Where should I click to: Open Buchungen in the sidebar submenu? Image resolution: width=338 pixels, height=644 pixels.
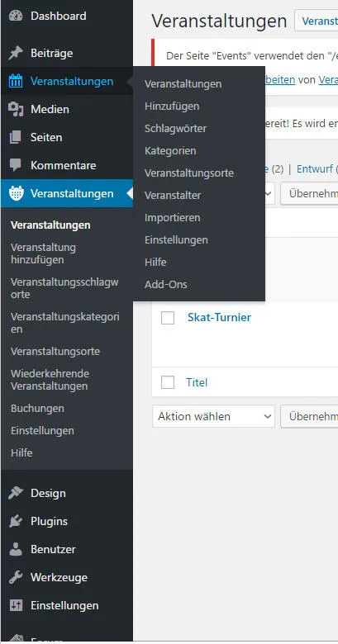pyautogui.click(x=37, y=409)
